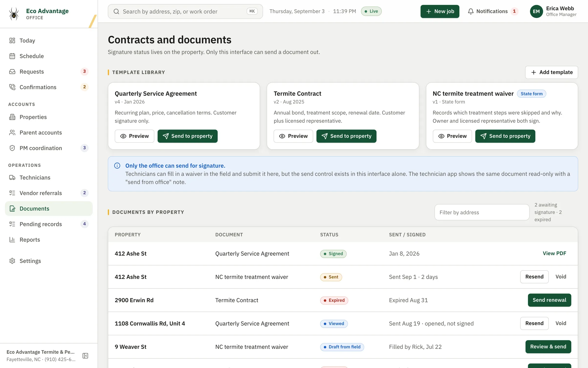Click the Technicians truck icon
588x368 pixels.
tap(12, 177)
